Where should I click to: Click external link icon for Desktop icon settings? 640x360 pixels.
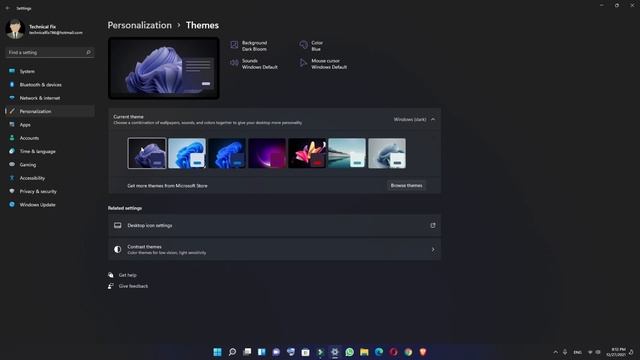tap(433, 225)
